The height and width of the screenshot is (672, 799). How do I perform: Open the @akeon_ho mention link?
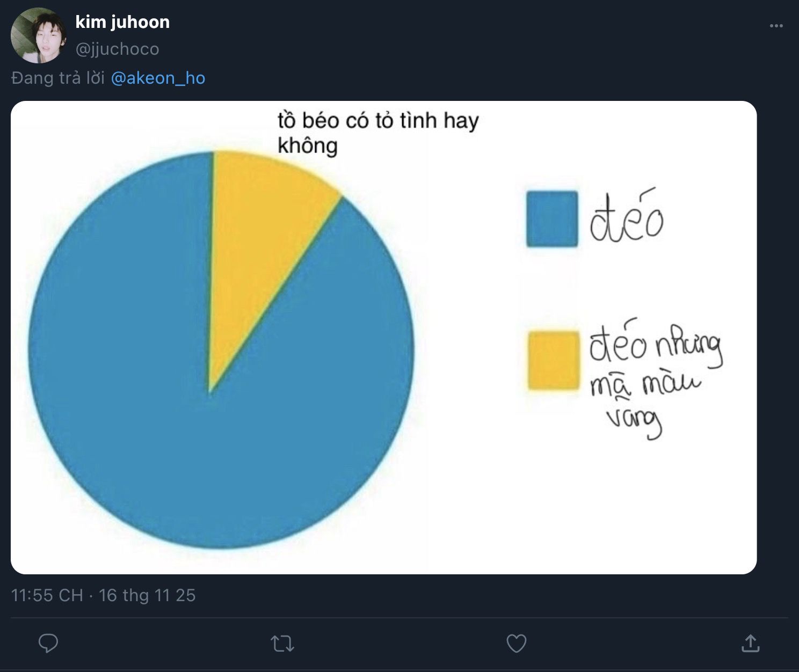pos(158,78)
